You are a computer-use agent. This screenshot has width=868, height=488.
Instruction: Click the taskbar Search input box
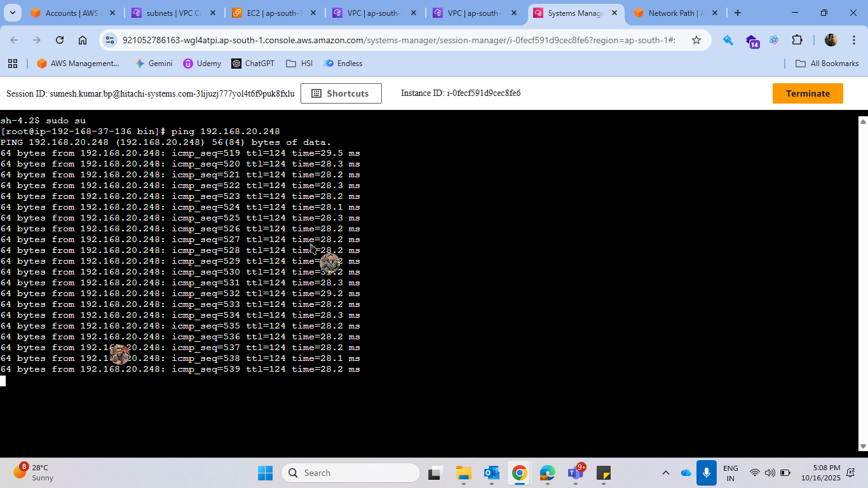351,473
